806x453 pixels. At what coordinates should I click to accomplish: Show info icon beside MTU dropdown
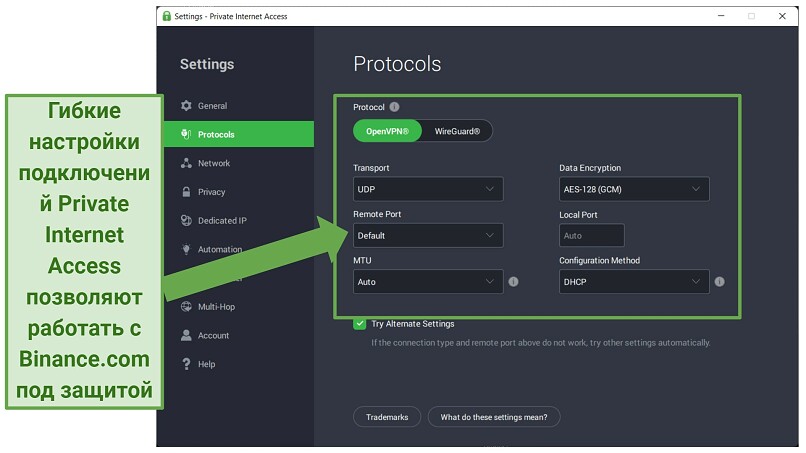(513, 282)
